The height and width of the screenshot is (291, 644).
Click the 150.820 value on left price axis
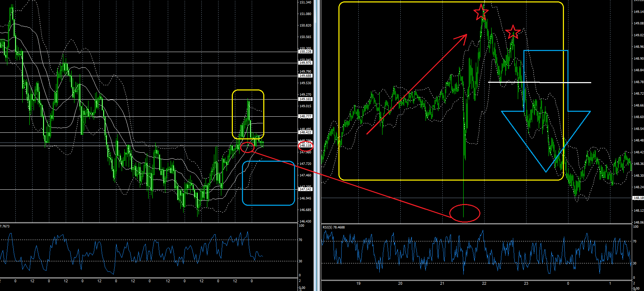click(305, 26)
